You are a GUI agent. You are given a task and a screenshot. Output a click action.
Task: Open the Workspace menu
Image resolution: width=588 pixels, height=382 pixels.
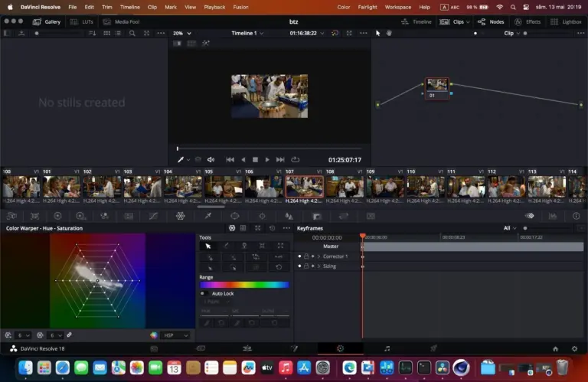point(398,7)
